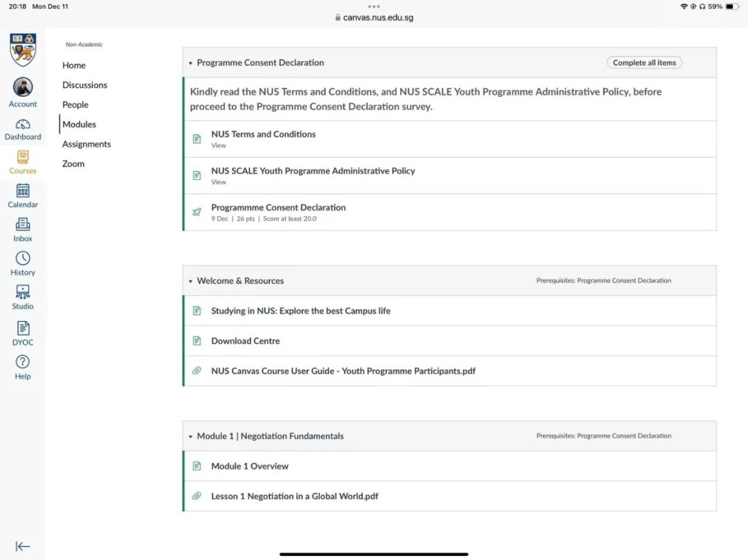Open Studying in NUS: Explore the best Campus life
The width and height of the screenshot is (748, 560).
click(x=301, y=311)
